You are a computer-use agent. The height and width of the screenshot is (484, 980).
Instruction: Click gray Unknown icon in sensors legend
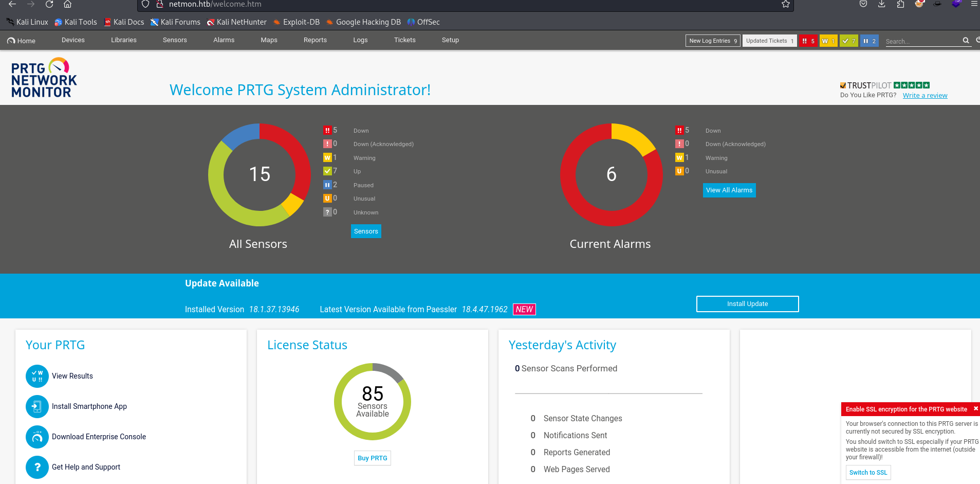tap(327, 212)
